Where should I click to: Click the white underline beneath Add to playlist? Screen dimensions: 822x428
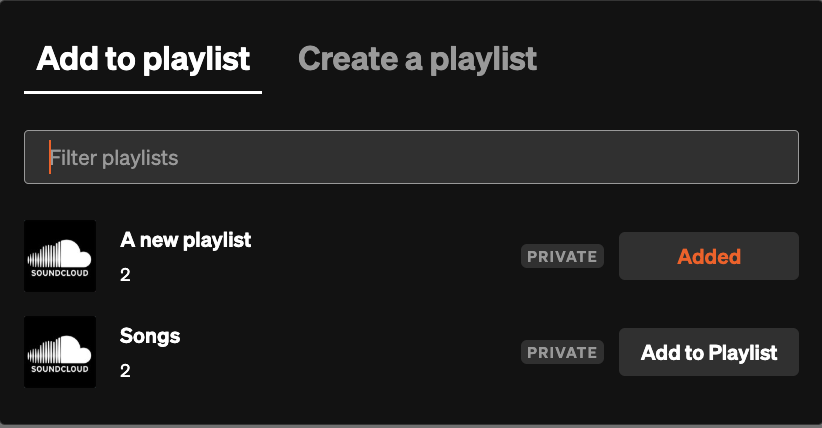143,92
